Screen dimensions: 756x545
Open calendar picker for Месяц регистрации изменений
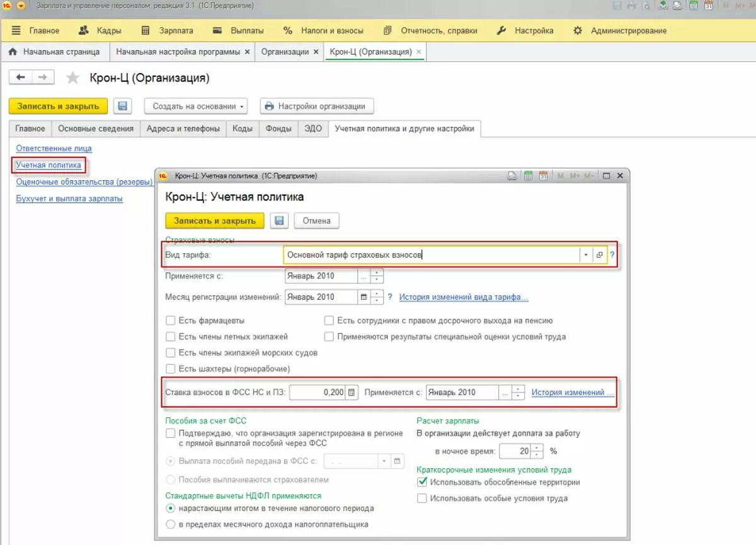tap(363, 297)
